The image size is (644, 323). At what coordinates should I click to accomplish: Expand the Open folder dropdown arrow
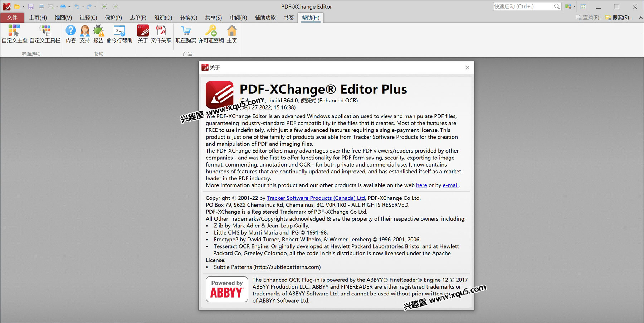tap(23, 6)
